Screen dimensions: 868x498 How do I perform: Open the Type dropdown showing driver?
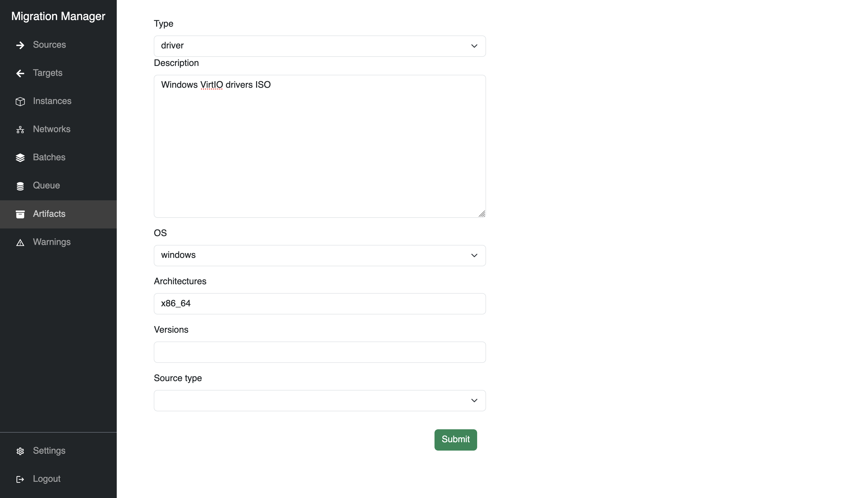pyautogui.click(x=319, y=46)
